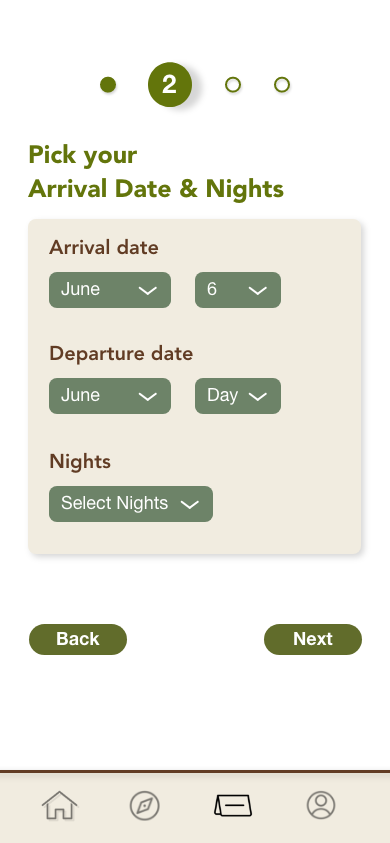Click chevron arrow in departure Day dropdown
The height and width of the screenshot is (843, 390).
[258, 396]
